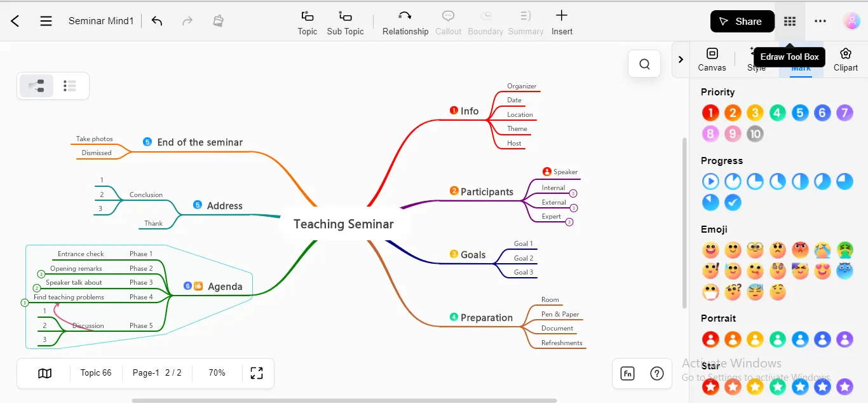
Task: Apply the completed checkmark progress mark
Action: (x=733, y=203)
